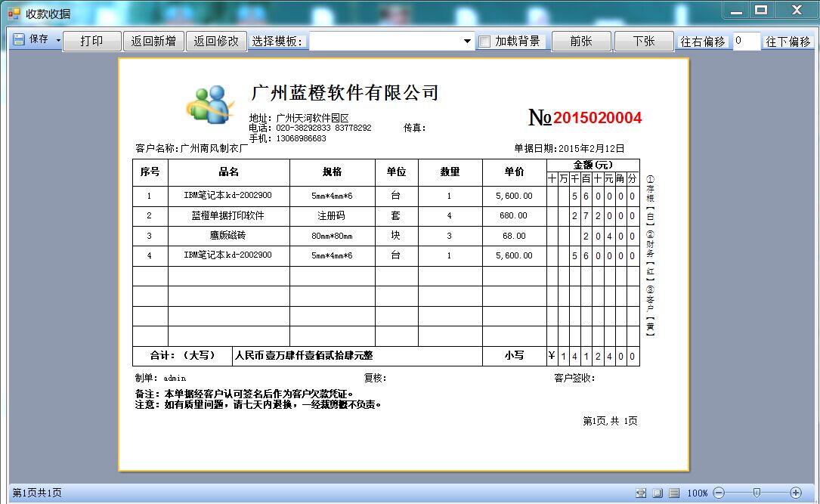This screenshot has width=820, height=504.
Task: Click the 序号 column header
Action: (150, 172)
